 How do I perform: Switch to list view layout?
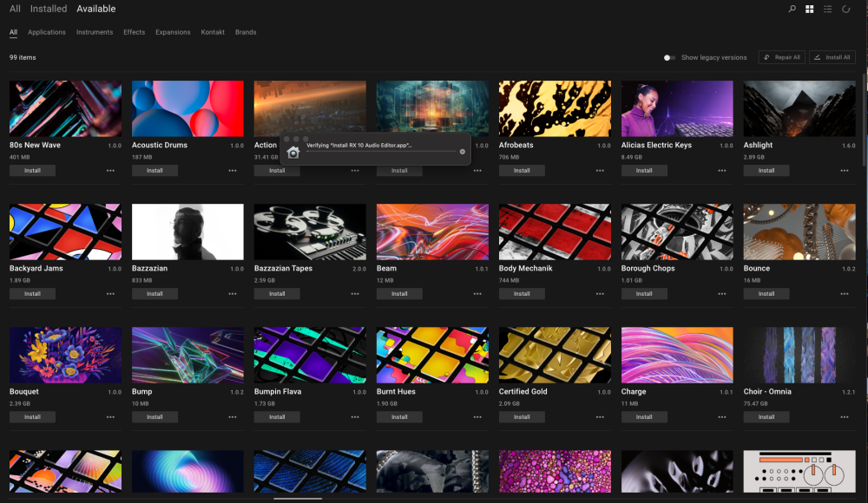click(827, 9)
